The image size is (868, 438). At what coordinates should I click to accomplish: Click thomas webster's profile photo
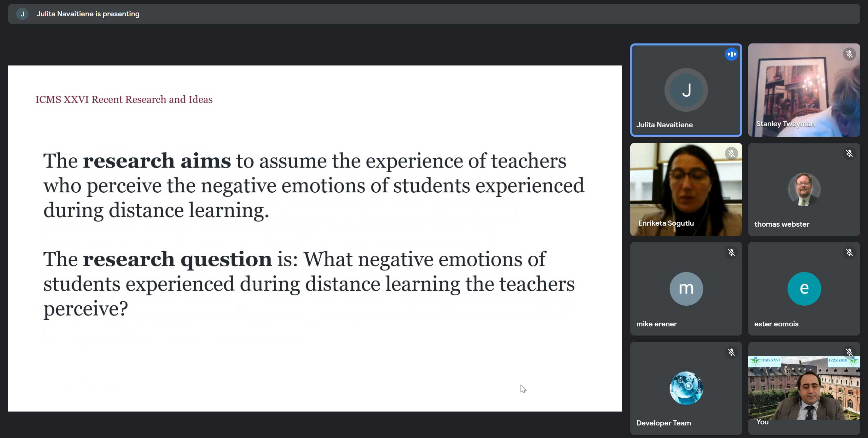click(x=804, y=189)
